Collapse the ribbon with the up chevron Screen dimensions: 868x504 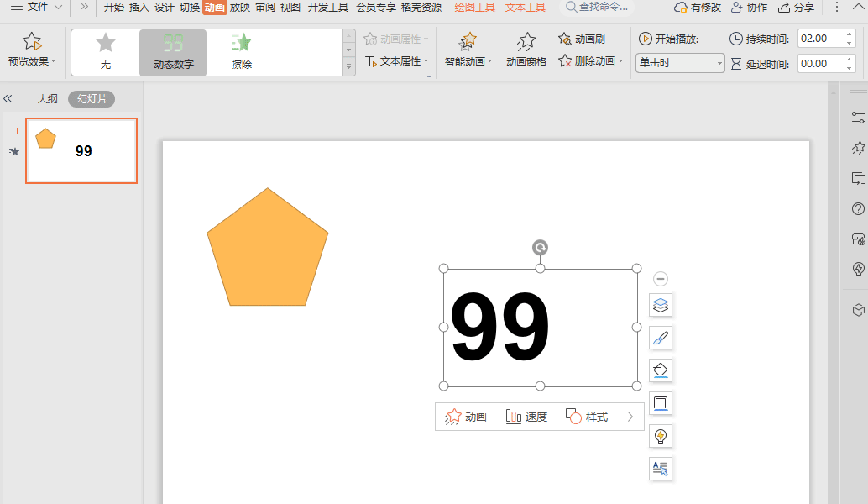(x=857, y=7)
